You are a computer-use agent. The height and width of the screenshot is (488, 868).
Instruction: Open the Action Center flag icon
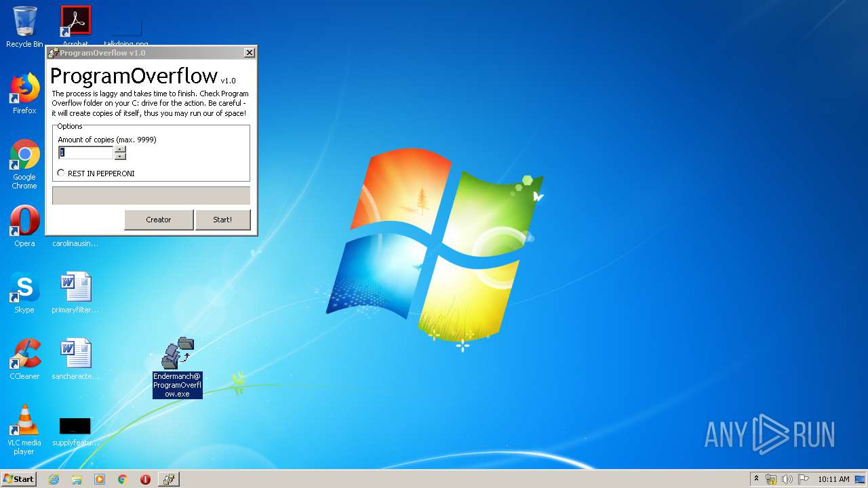tap(803, 479)
